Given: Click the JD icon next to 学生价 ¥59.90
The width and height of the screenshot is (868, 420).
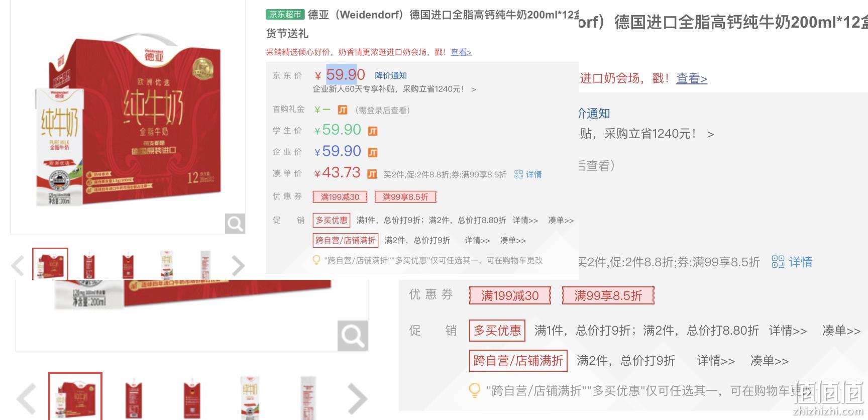Looking at the screenshot, I should [373, 131].
